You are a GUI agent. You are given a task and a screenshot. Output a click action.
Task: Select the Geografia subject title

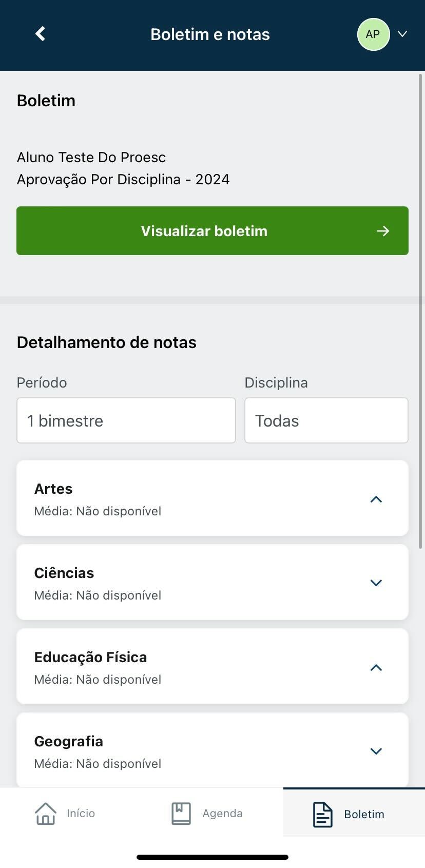pos(68,741)
